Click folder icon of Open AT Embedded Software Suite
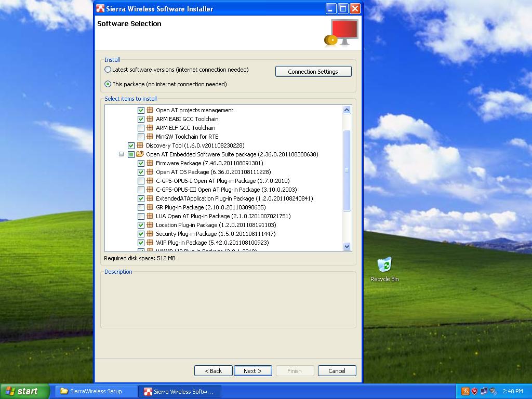Image resolution: width=532 pixels, height=399 pixels. point(140,154)
